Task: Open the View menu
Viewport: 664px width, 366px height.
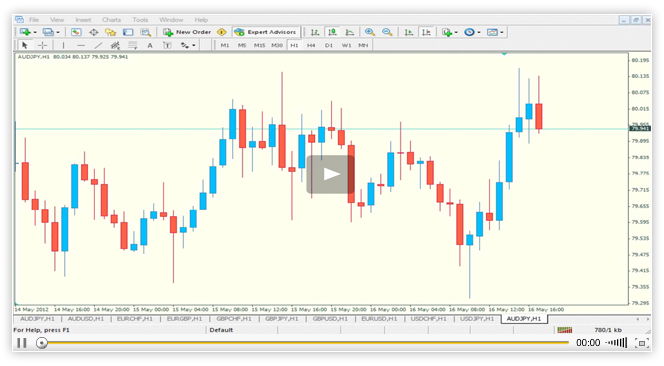Action: (57, 20)
